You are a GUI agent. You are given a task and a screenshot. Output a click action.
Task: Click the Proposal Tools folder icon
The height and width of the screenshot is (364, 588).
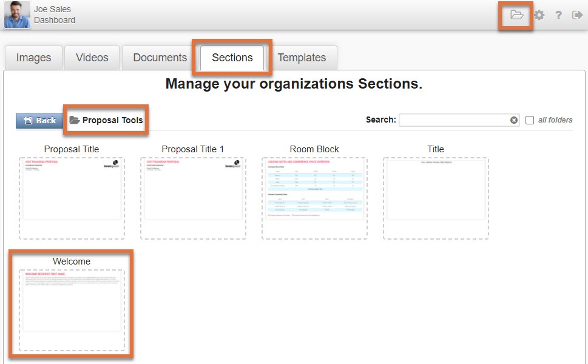pyautogui.click(x=75, y=120)
